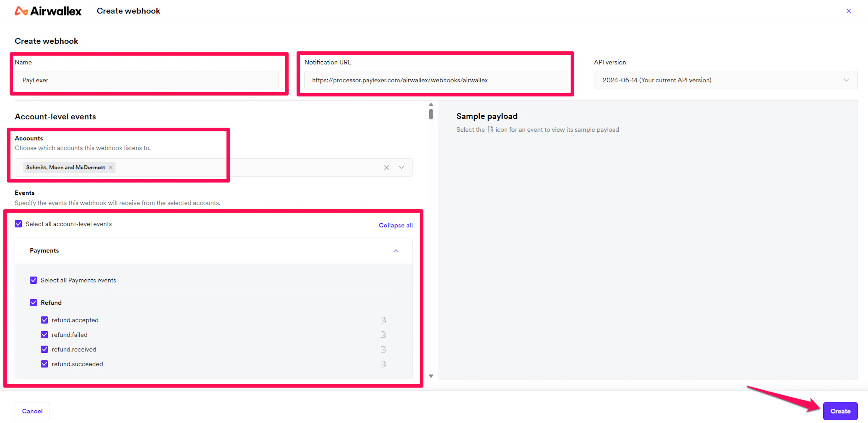Collapse the Payments section
This screenshot has width=868, height=423.
pos(396,250)
